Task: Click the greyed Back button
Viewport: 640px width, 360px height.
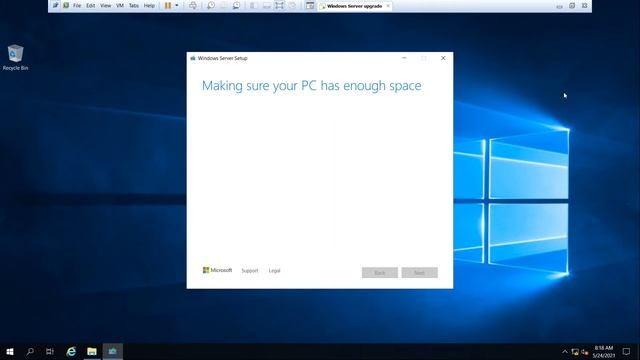Action: (380, 273)
